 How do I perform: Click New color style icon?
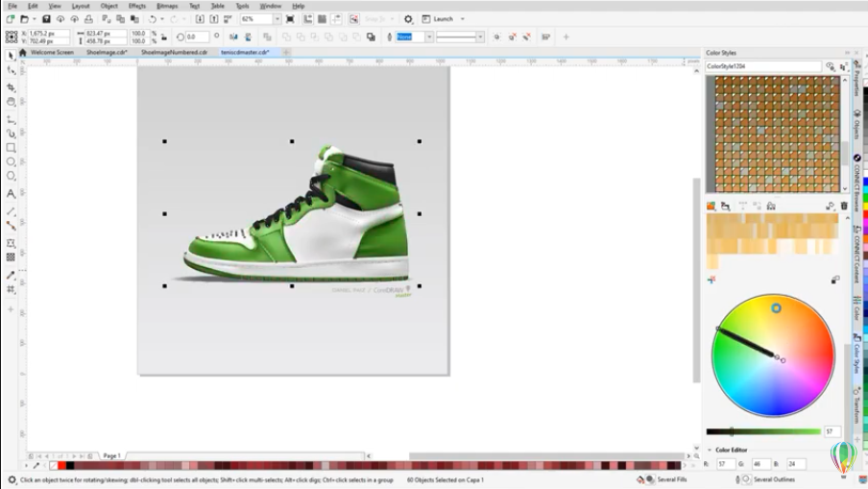pyautogui.click(x=711, y=206)
